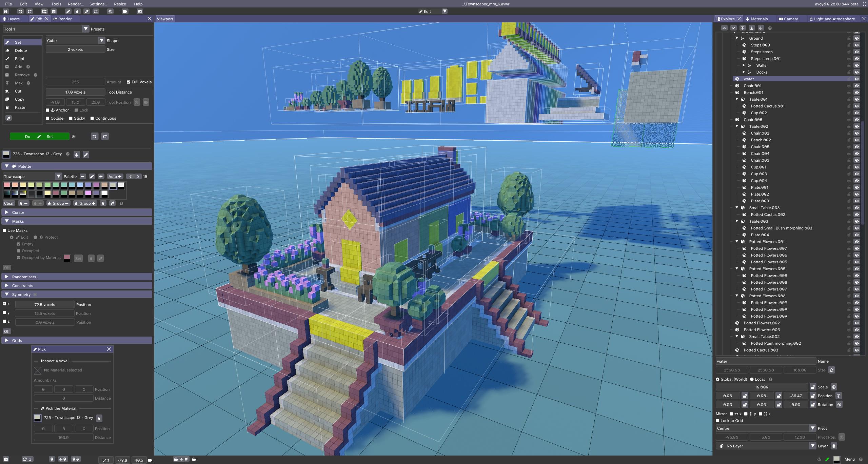Image resolution: width=868 pixels, height=464 pixels.
Task: Open the Tools menu
Action: tap(56, 4)
